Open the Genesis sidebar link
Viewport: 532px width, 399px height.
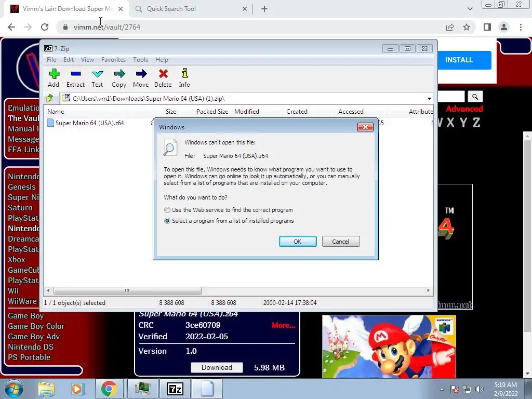click(x=22, y=187)
